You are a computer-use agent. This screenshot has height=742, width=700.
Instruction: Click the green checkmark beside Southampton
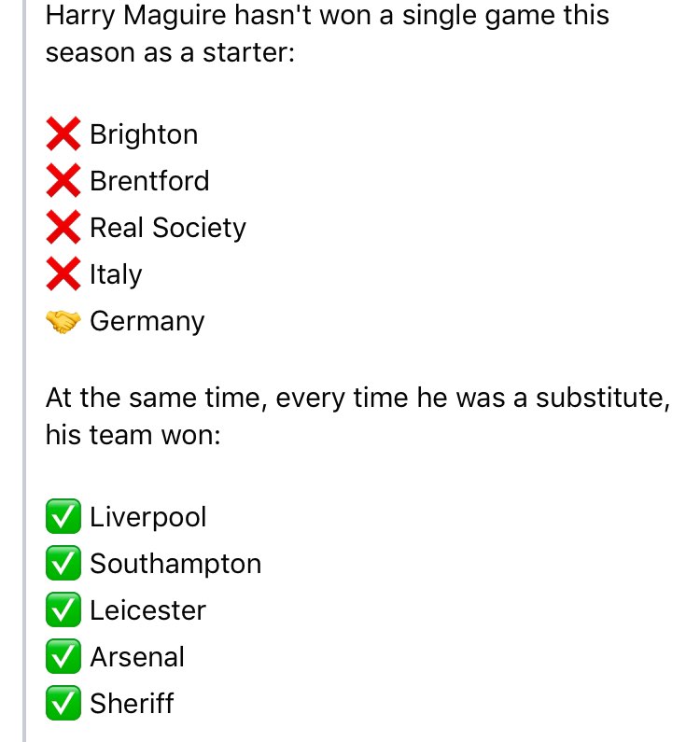pyautogui.click(x=63, y=563)
